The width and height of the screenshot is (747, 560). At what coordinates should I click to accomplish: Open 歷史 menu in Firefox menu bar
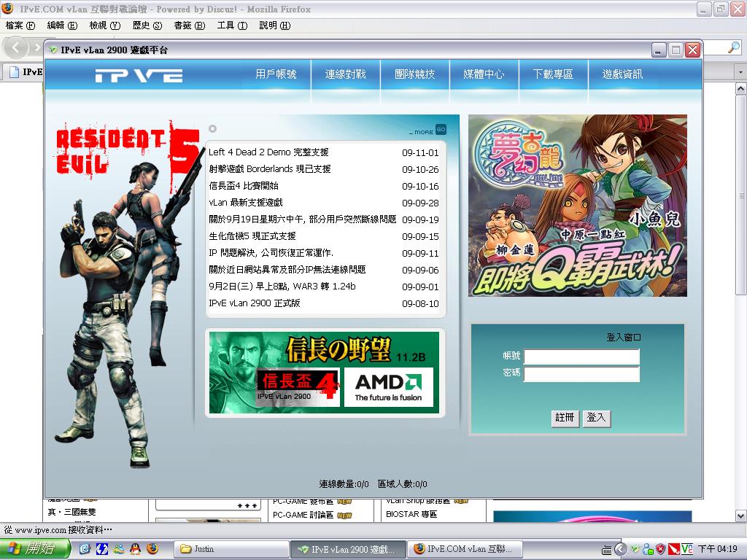(147, 26)
